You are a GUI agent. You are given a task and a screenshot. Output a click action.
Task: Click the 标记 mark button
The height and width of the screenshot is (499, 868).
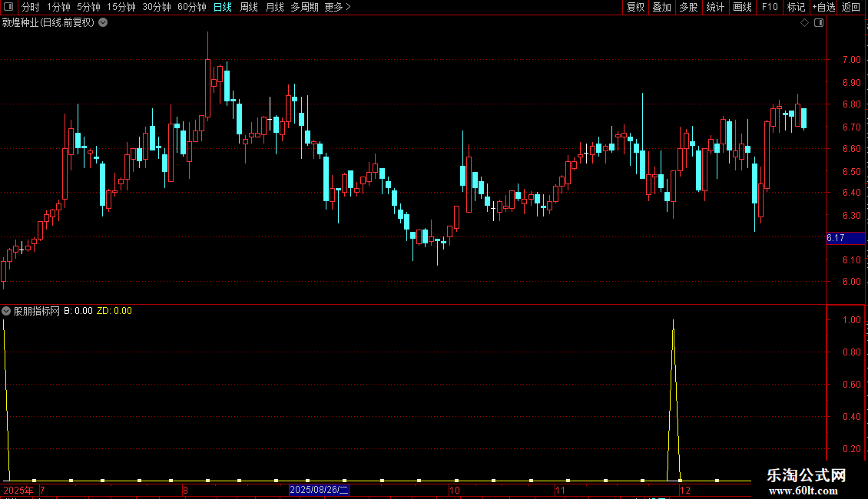(x=796, y=7)
